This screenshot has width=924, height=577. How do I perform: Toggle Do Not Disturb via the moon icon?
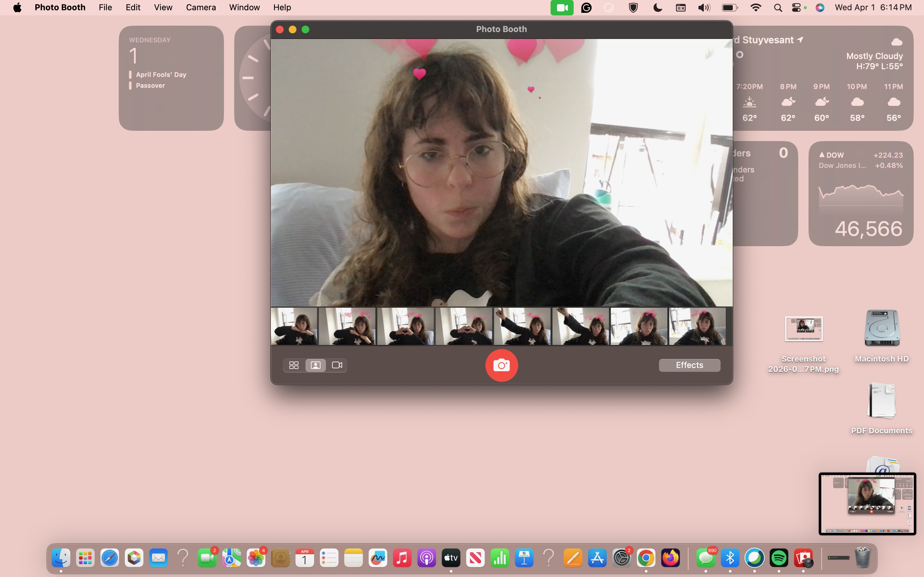657,7
